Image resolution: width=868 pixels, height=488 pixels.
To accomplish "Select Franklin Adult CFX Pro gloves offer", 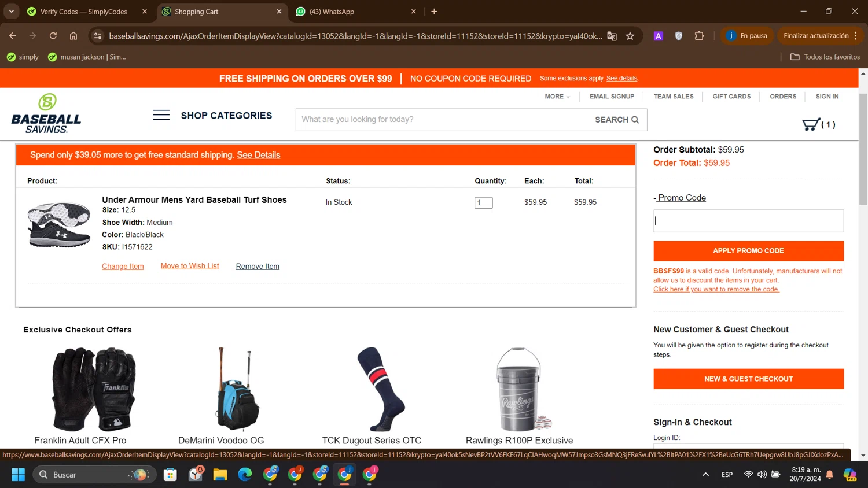I will pyautogui.click(x=94, y=389).
